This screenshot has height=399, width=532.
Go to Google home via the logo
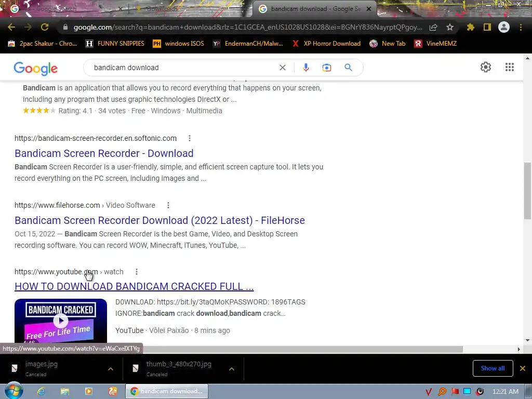point(36,69)
